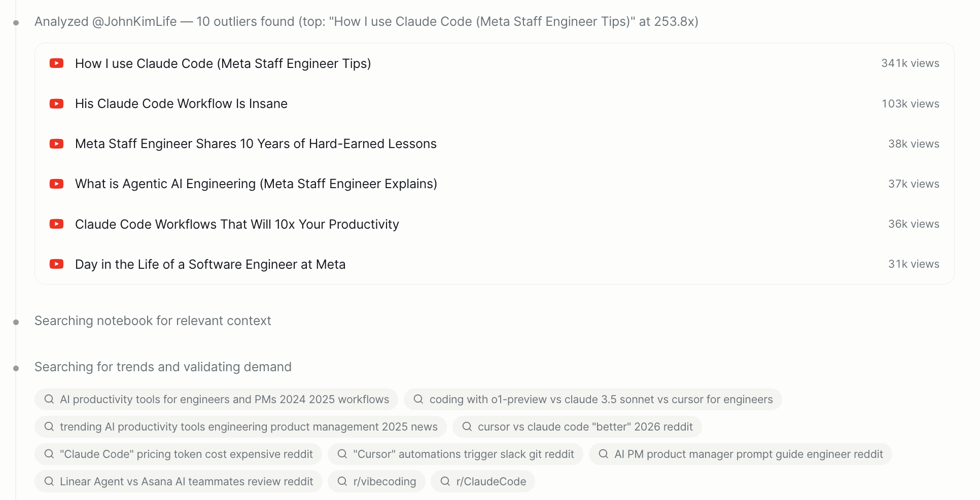Click "AI productivity tools for engineers and PMs" chip
Image resolution: width=980 pixels, height=500 pixels.
(x=216, y=400)
